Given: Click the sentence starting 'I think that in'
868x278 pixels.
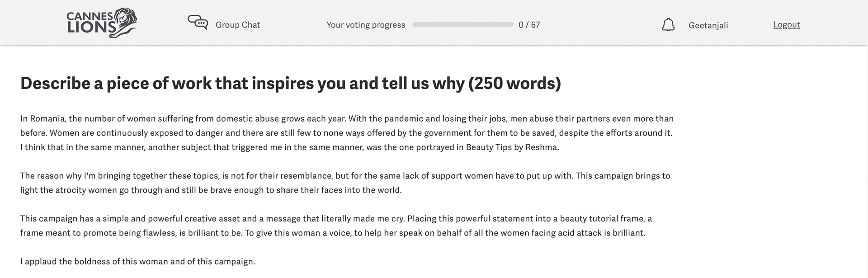Looking at the screenshot, I should coord(290,147).
